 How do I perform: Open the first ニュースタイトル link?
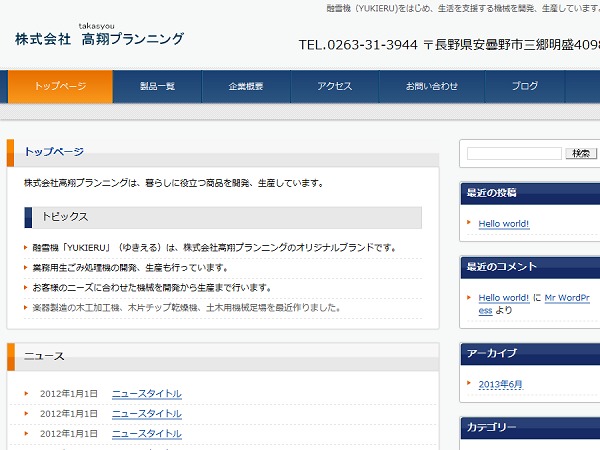pos(147,394)
